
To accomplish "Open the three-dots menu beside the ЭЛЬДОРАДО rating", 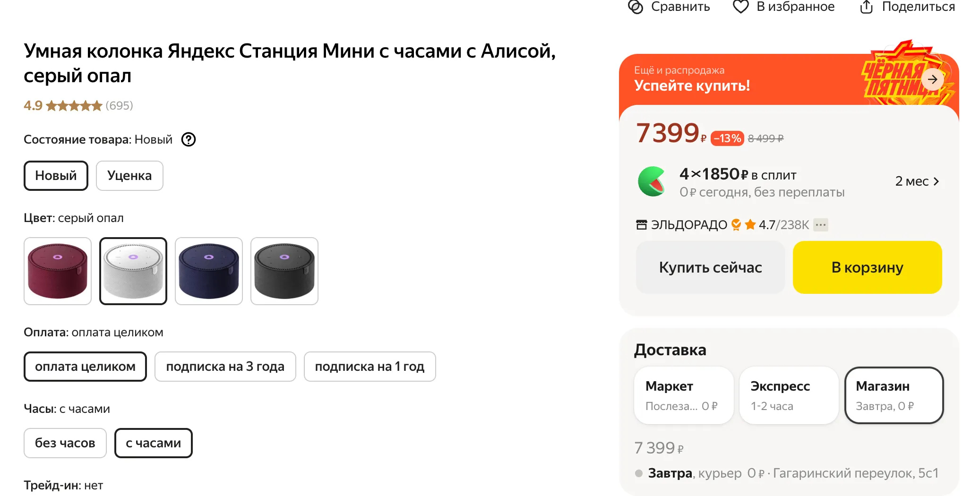I will pyautogui.click(x=821, y=224).
